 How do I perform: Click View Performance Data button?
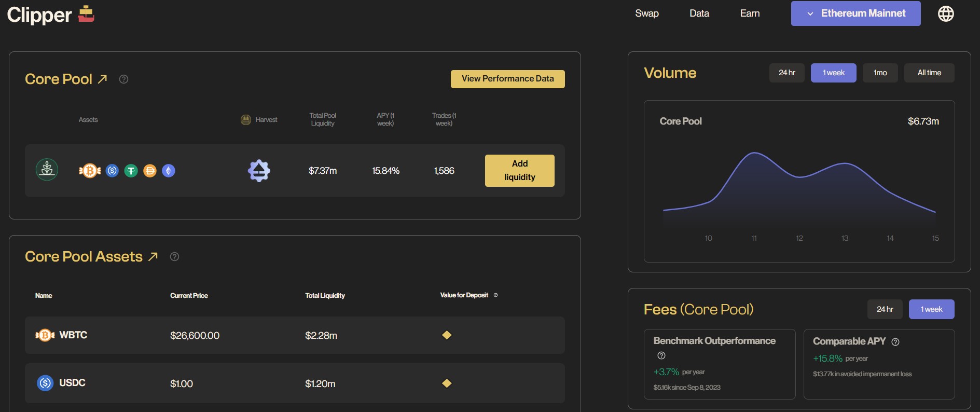(x=507, y=79)
